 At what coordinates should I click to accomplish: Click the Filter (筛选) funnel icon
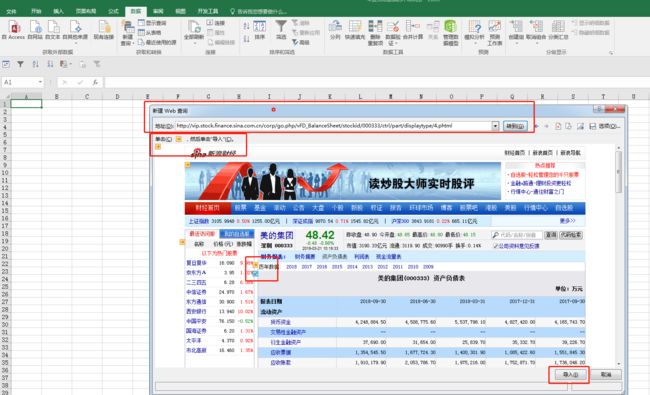tap(281, 30)
